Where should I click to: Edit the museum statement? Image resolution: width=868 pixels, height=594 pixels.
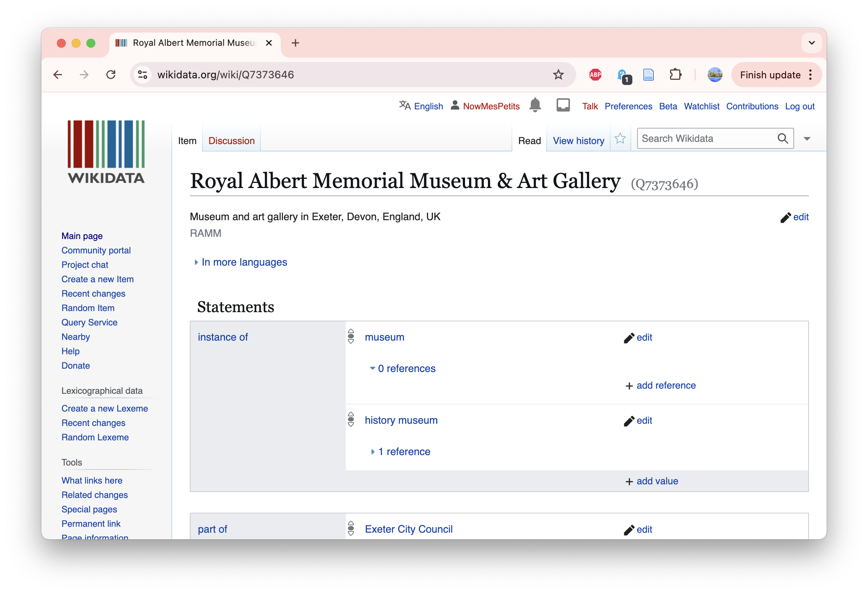point(638,338)
